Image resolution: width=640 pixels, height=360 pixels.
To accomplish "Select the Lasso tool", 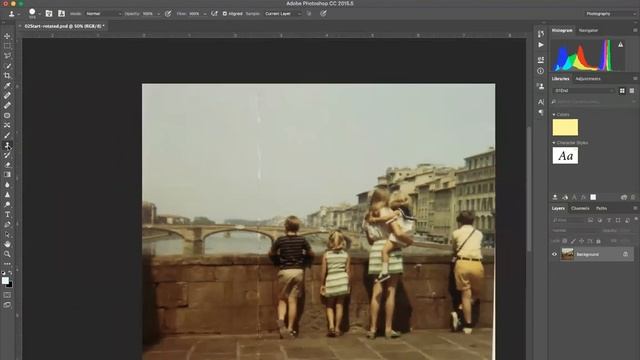I will click(x=7, y=56).
